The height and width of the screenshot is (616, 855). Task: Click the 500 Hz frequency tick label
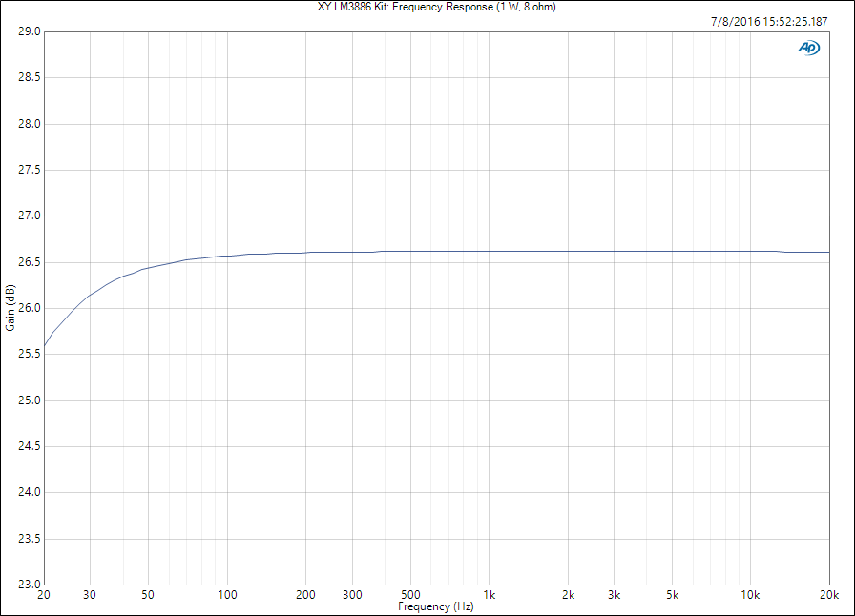point(410,595)
